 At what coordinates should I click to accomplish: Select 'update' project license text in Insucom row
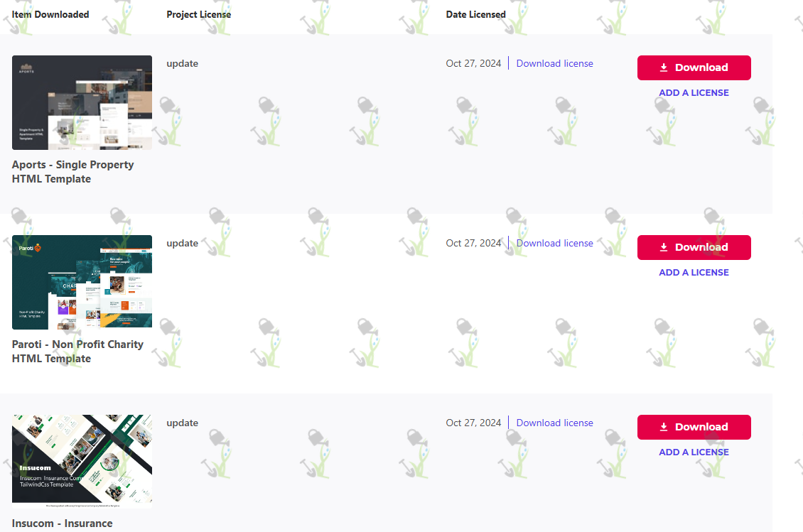(183, 423)
